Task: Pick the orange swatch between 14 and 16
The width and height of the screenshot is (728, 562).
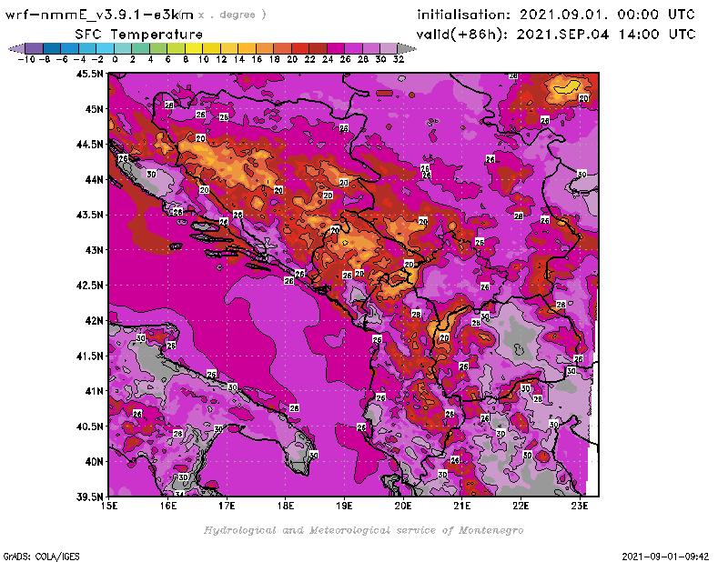Action: [x=247, y=48]
